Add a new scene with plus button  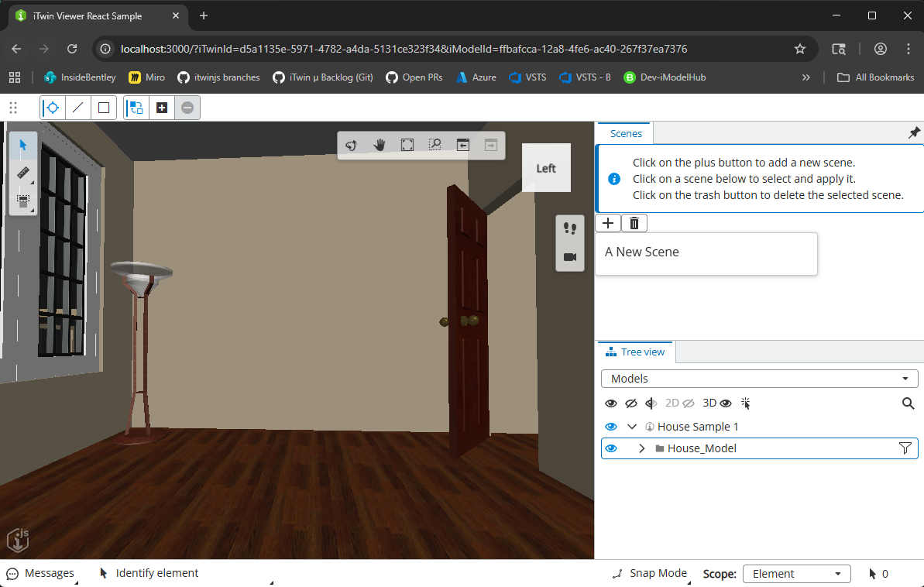(608, 223)
